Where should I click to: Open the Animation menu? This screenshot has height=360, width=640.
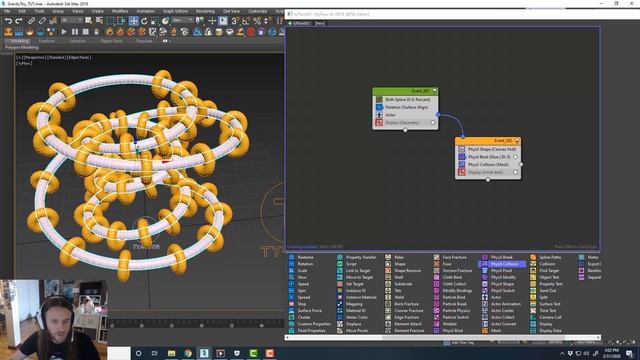[x=145, y=11]
